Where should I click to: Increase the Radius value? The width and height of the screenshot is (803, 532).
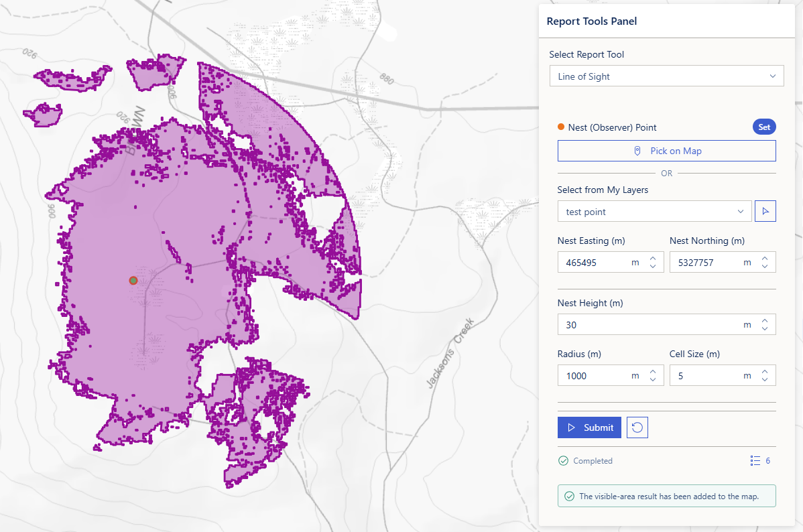pyautogui.click(x=653, y=372)
